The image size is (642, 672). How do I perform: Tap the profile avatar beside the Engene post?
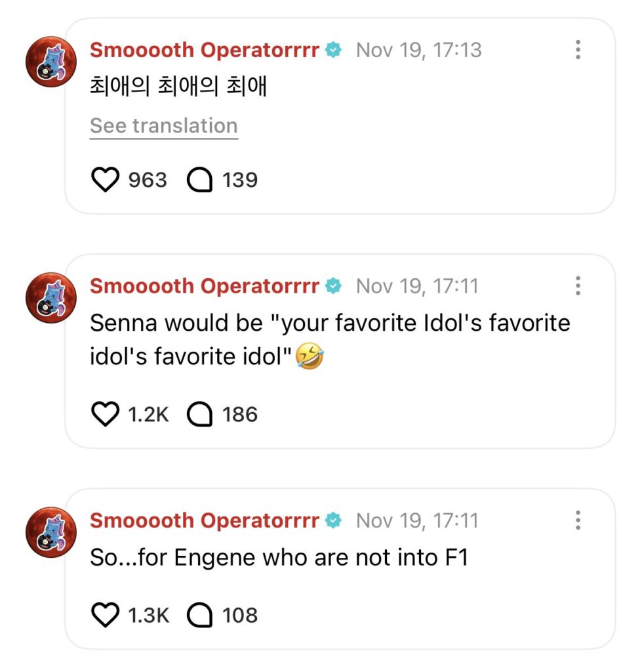pyautogui.click(x=51, y=532)
